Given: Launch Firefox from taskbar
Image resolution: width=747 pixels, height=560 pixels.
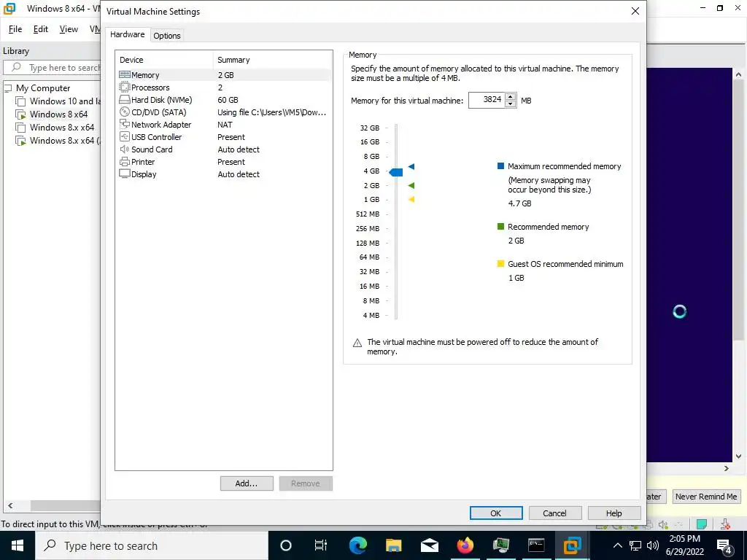Looking at the screenshot, I should click(465, 545).
